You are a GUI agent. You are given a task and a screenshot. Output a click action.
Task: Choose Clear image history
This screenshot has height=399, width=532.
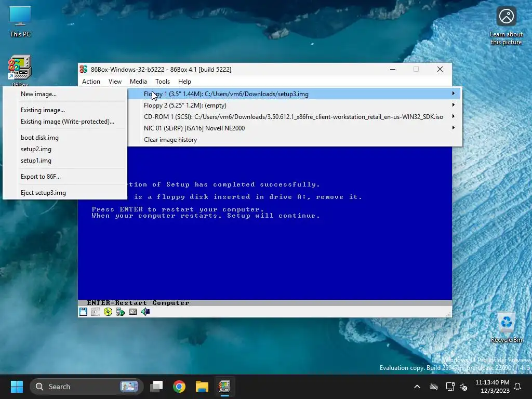294,139
